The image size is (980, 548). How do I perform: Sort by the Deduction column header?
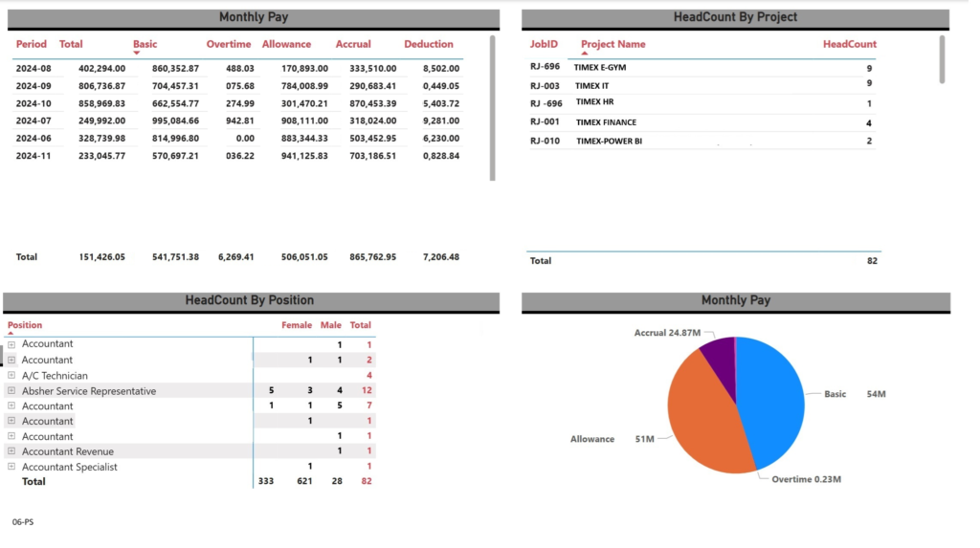click(x=428, y=44)
